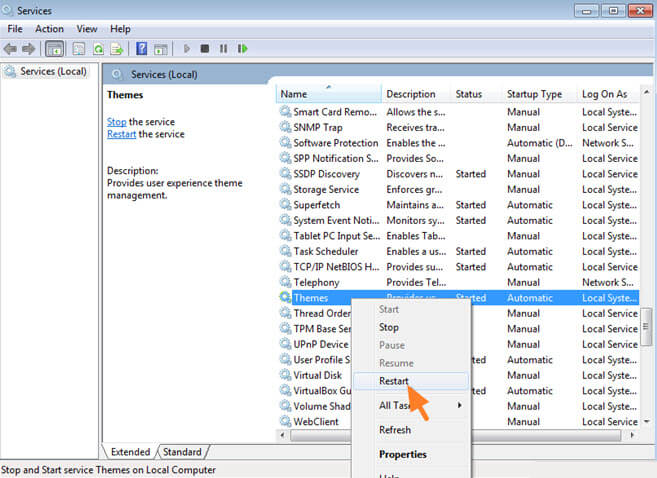
Task: Click the 'Automatic (D...' startup type cell
Action: click(x=540, y=142)
